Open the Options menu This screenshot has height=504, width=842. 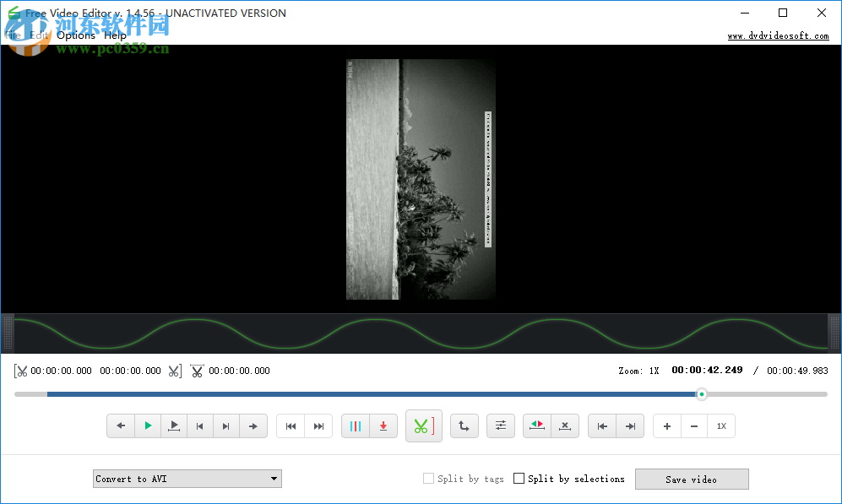[x=75, y=35]
